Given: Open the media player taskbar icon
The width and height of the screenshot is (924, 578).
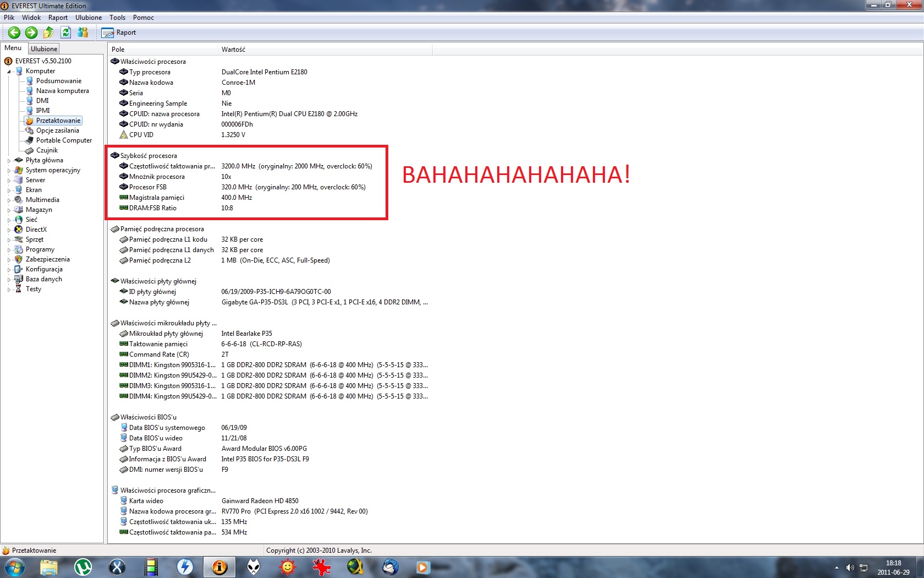Looking at the screenshot, I should (423, 567).
